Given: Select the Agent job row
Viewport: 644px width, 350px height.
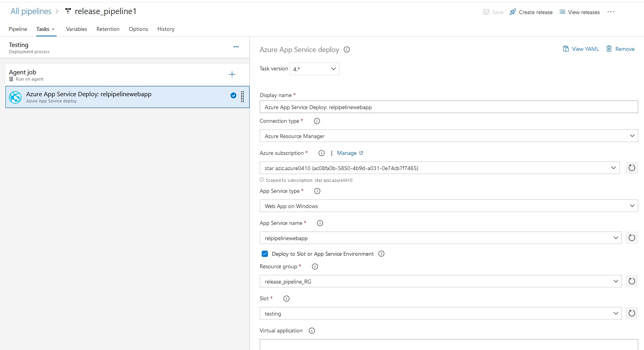Looking at the screenshot, I should 127,75.
